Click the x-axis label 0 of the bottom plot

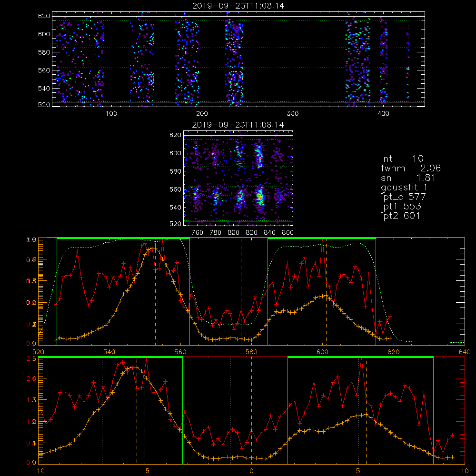click(251, 471)
